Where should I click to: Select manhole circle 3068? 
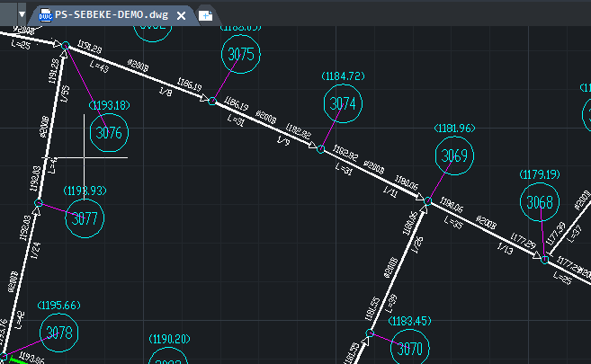[x=540, y=201]
